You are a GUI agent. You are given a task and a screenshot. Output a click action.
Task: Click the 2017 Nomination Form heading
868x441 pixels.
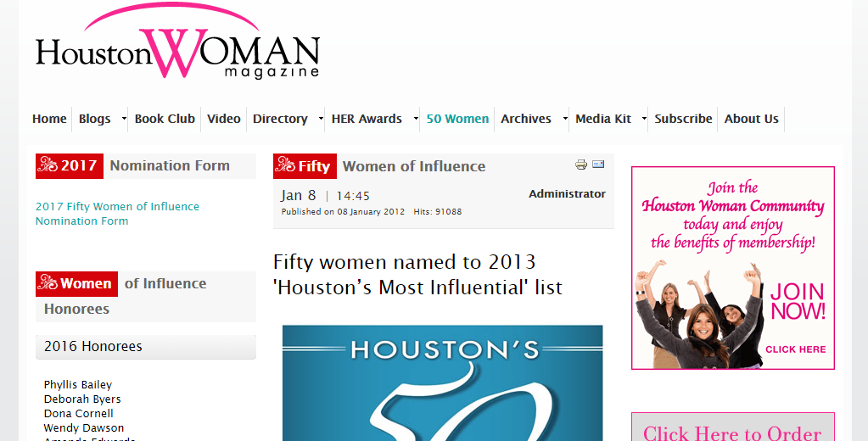[x=146, y=166]
